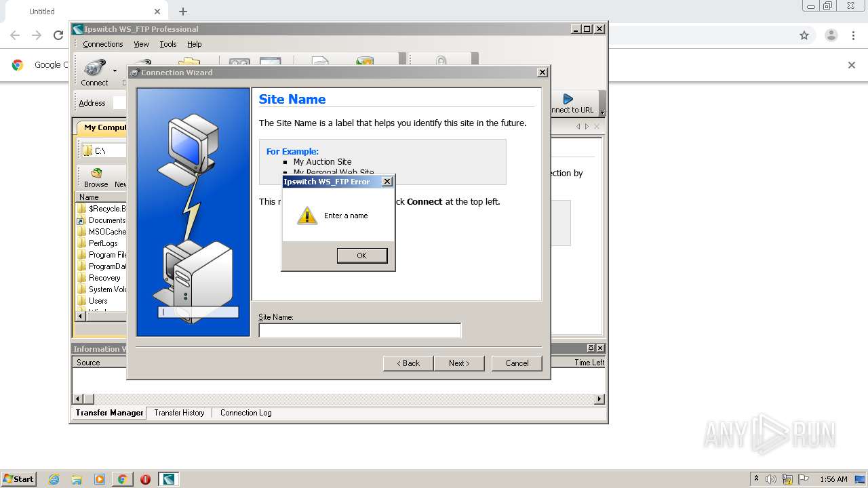Viewport: 868px width, 488px height.
Task: Open a new Chrome tab
Action: (x=183, y=12)
